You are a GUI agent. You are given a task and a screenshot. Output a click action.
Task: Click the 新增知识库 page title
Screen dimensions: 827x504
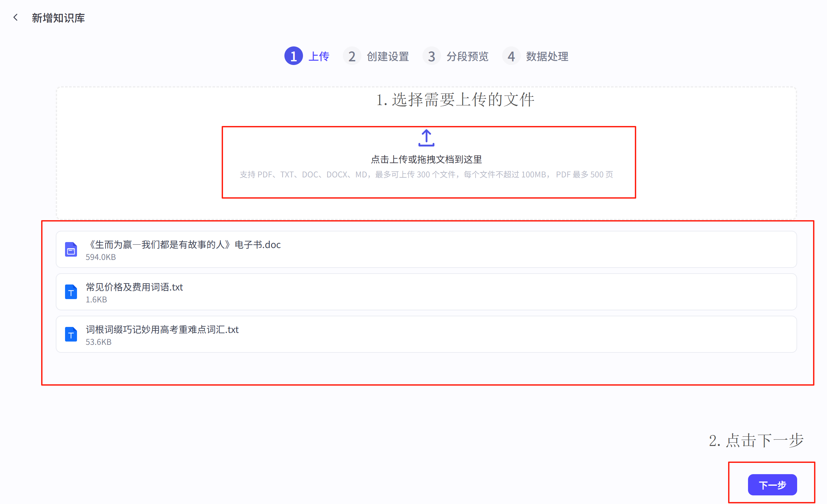tap(58, 18)
